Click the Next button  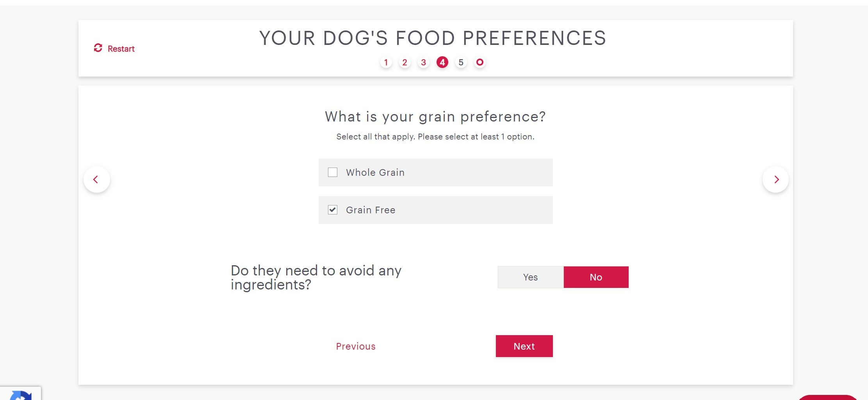tap(524, 346)
